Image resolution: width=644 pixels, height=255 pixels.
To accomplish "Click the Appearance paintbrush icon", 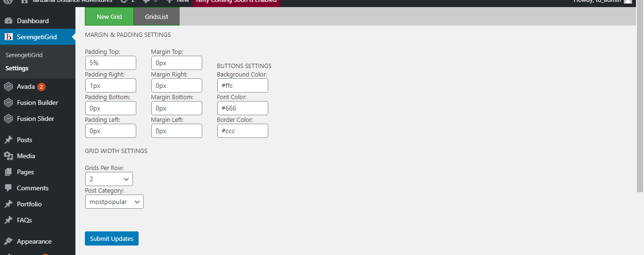I will click(x=8, y=241).
